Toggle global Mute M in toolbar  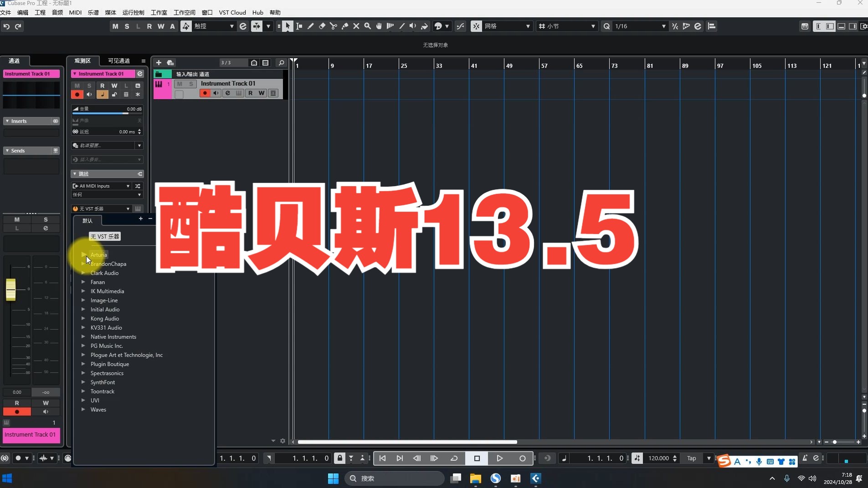115,26
